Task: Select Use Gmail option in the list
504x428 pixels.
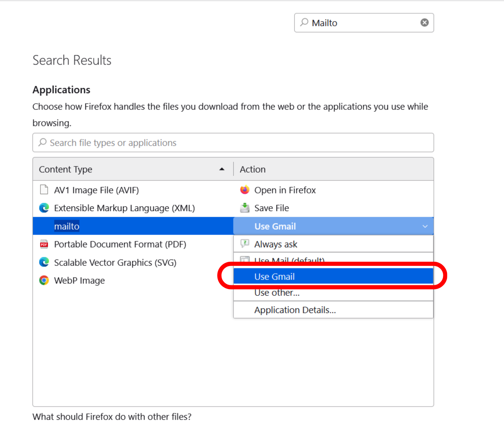Action: click(274, 276)
